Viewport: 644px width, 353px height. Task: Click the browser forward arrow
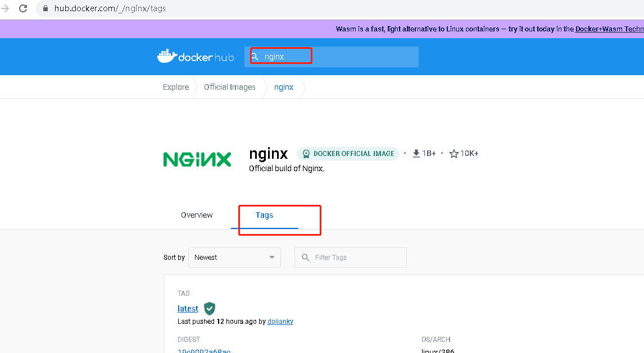pyautogui.click(x=5, y=8)
